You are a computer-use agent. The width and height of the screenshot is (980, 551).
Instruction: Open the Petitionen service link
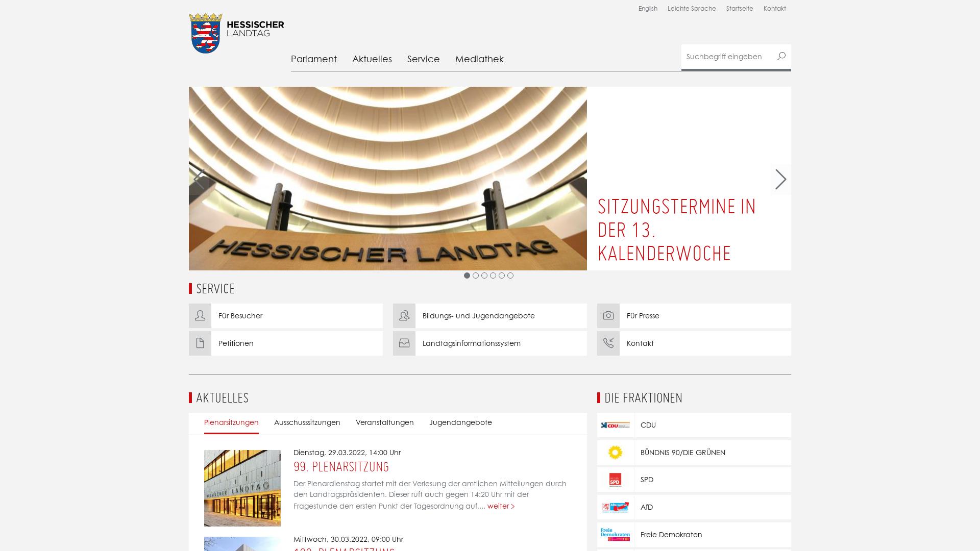(x=286, y=343)
